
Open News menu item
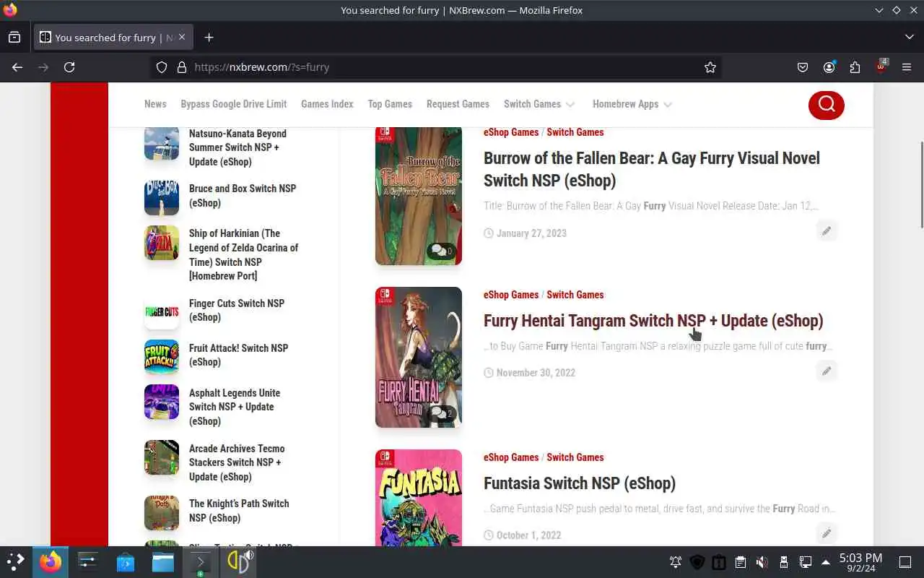pos(155,104)
